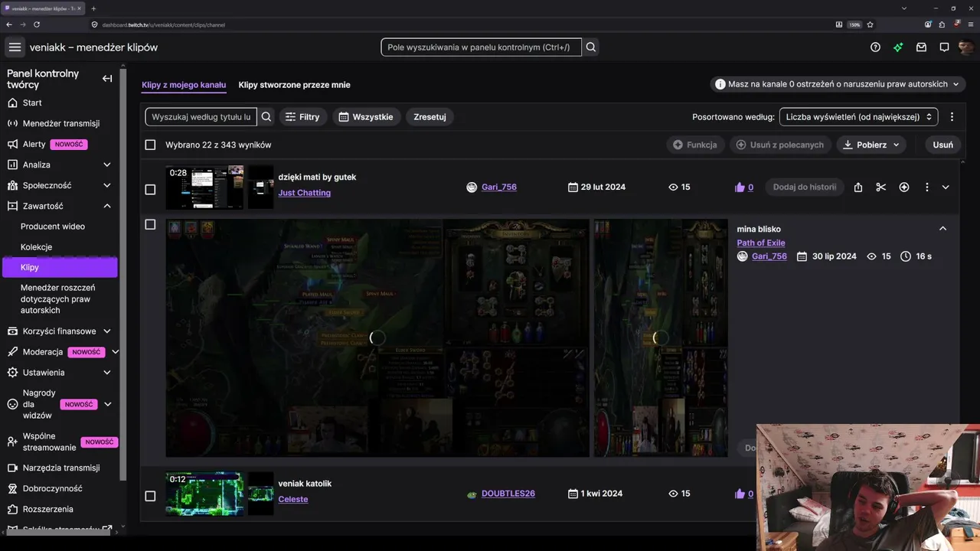The height and width of the screenshot is (551, 980).
Task: Open the three-dot options beside sort dropdown
Action: [952, 117]
